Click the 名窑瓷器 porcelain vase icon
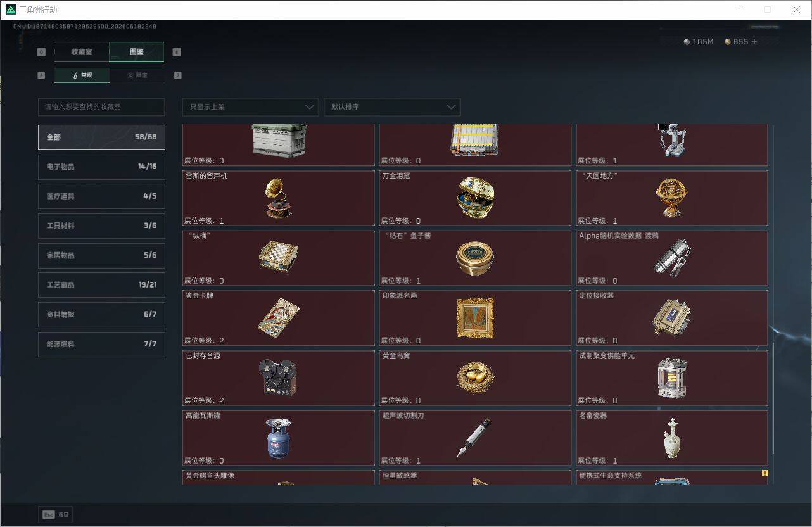Image resolution: width=812 pixels, height=527 pixels. click(671, 438)
